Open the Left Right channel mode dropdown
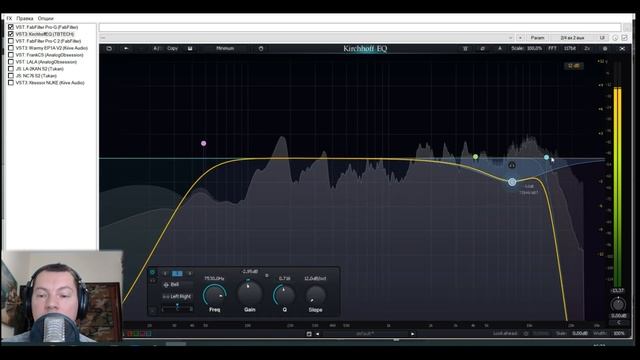 [177, 296]
